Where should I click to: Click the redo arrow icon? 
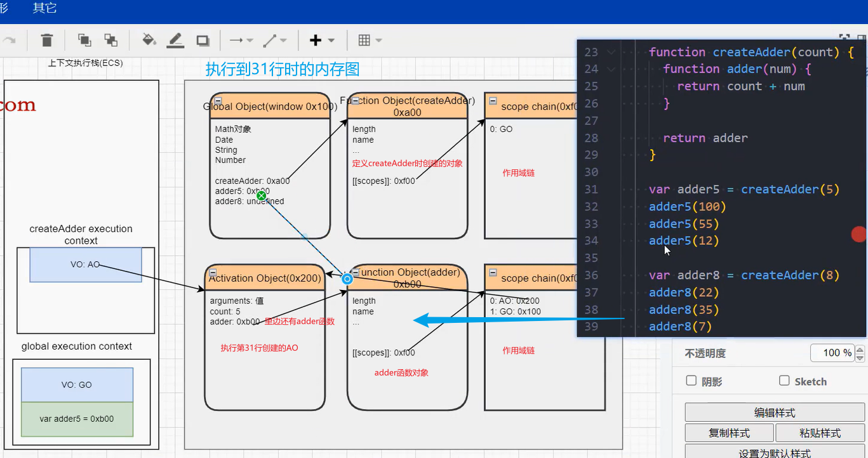coord(9,40)
